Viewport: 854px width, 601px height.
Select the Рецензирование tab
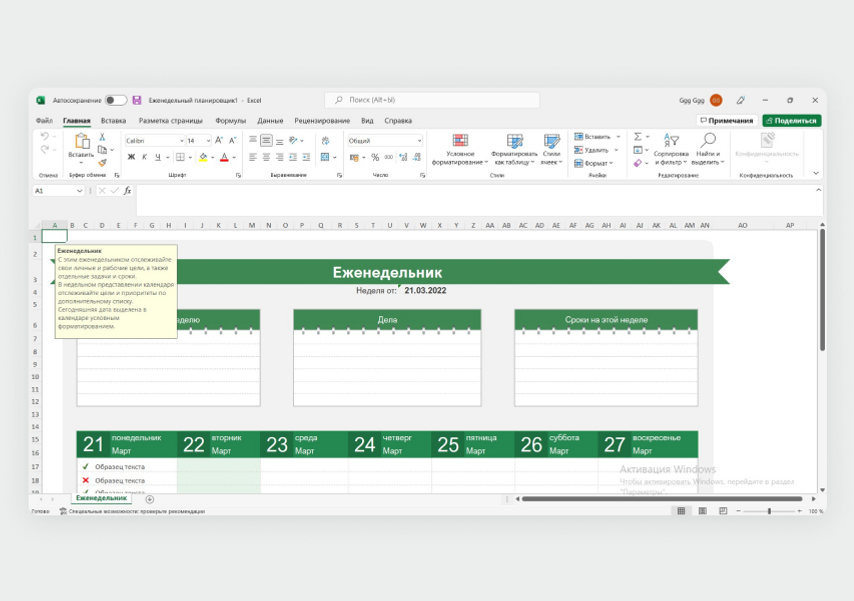click(x=322, y=120)
